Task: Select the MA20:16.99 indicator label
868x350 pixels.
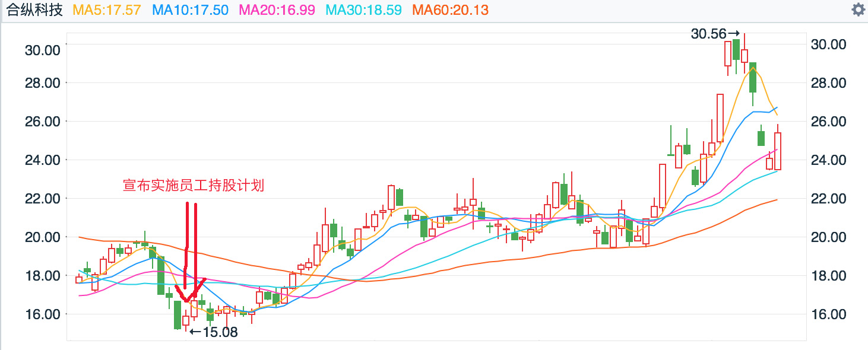Action: click(277, 10)
